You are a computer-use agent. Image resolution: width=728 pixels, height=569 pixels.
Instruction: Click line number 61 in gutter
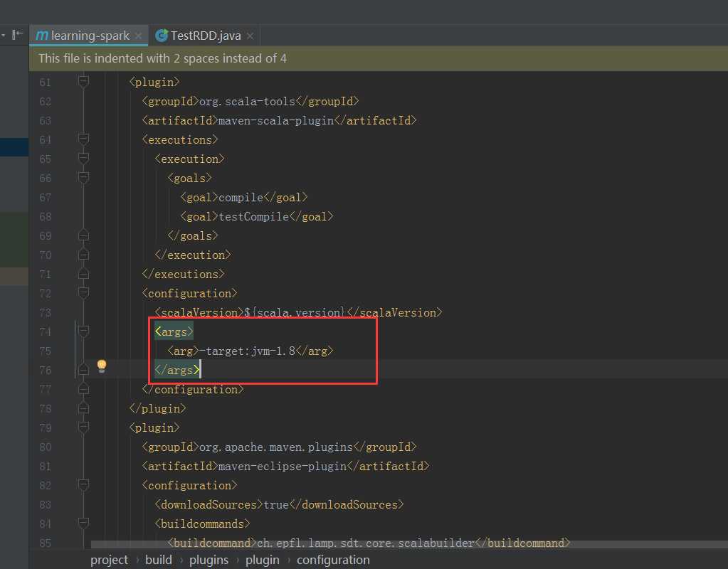coord(45,82)
